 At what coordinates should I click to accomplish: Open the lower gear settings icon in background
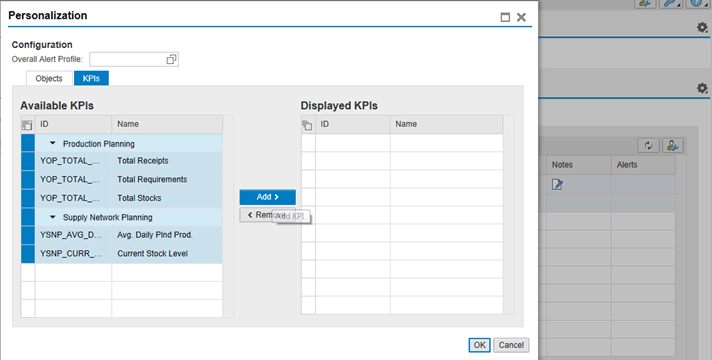[x=702, y=88]
